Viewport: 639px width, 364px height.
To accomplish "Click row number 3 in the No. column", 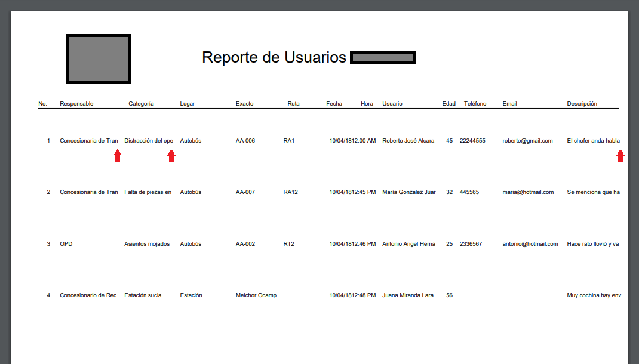I will (48, 244).
